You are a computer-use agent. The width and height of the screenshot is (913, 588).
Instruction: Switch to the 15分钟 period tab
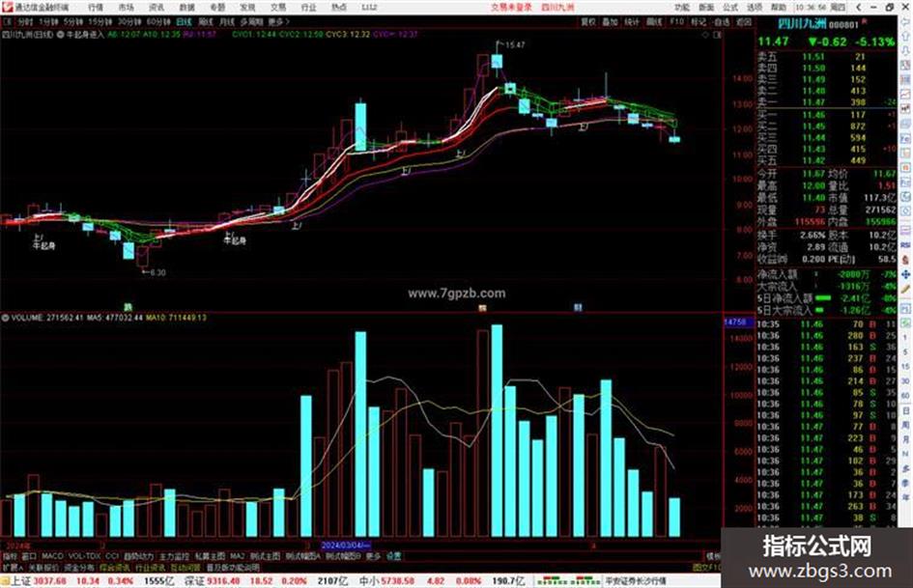[x=100, y=22]
